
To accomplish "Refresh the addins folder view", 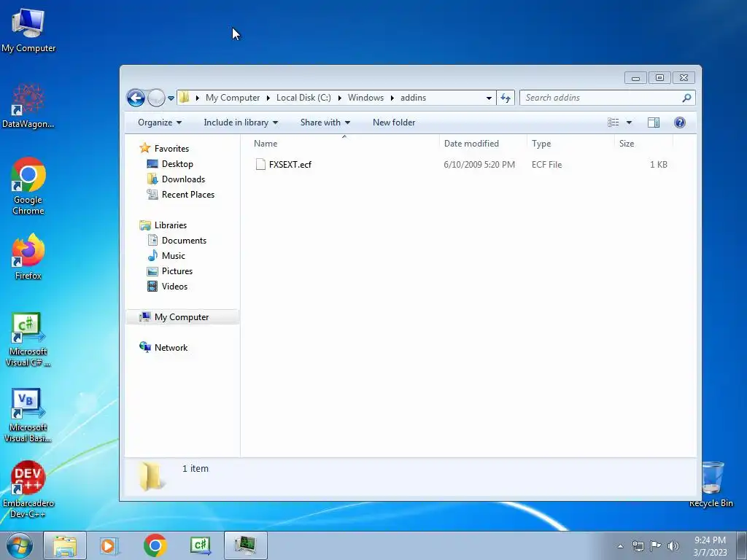I will click(506, 98).
